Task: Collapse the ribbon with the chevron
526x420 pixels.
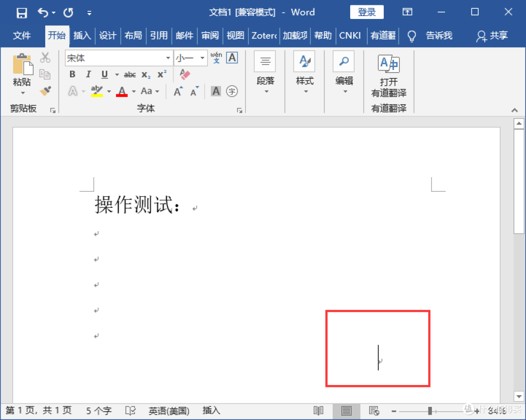Action: pyautogui.click(x=515, y=110)
